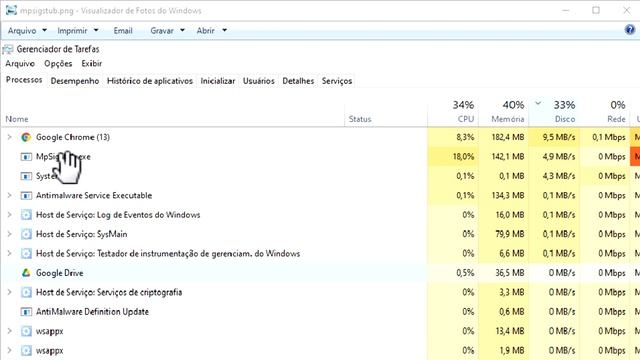The width and height of the screenshot is (640, 360).
Task: Select the Antimalware Service Executable row name
Action: [x=94, y=196]
